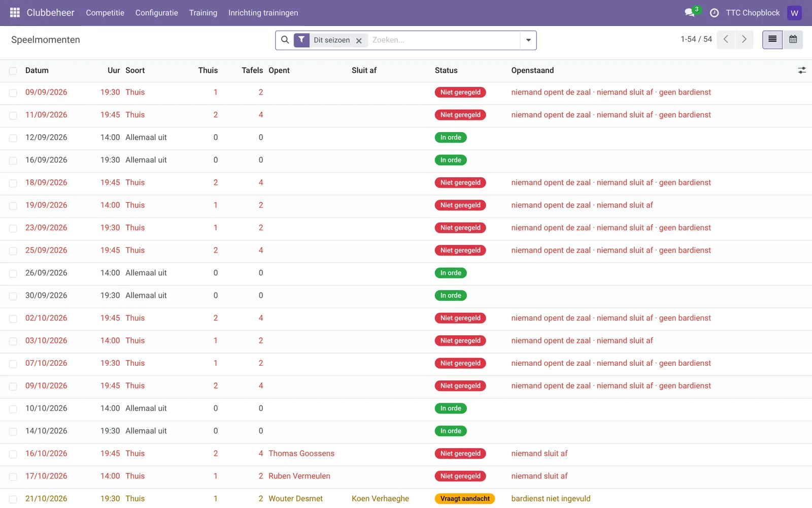Click the Clubbeheer app title
Screen dimensions: 812x508
click(x=50, y=13)
